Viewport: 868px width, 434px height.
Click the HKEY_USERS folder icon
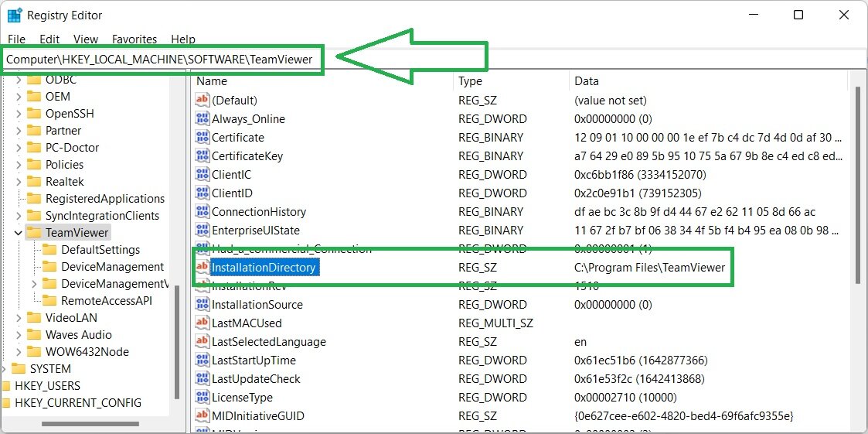point(5,386)
